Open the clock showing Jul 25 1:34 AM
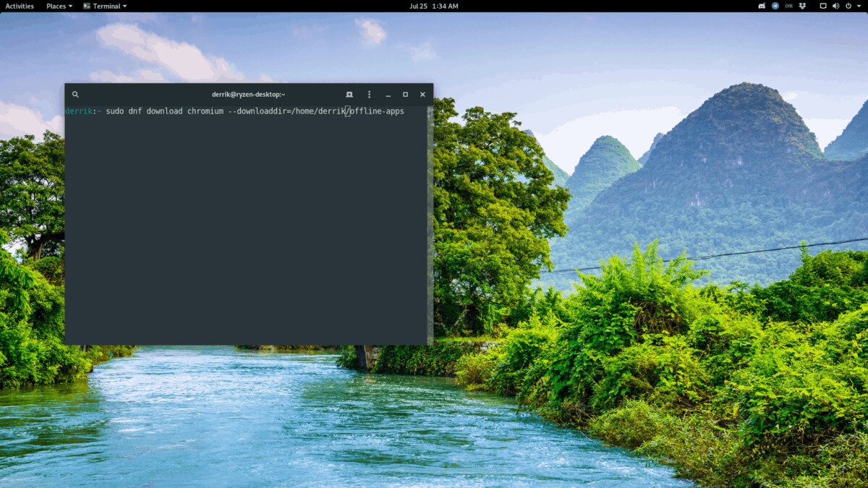This screenshot has height=488, width=868. [x=433, y=6]
